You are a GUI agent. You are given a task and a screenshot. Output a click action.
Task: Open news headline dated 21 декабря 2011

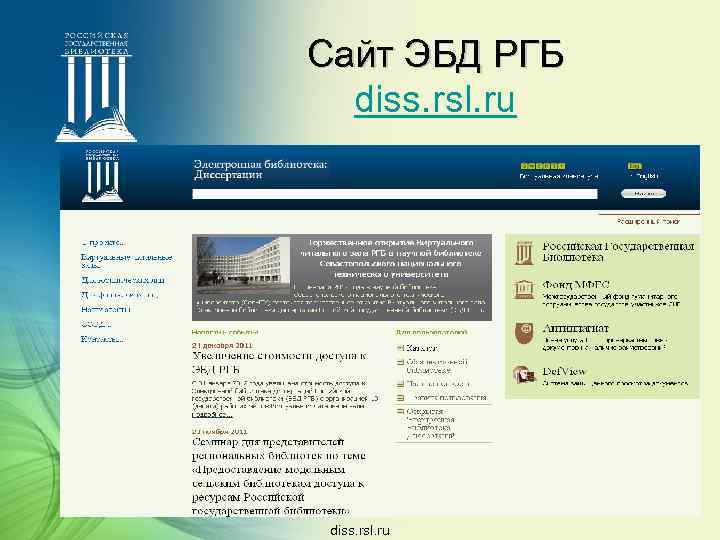pos(279,362)
